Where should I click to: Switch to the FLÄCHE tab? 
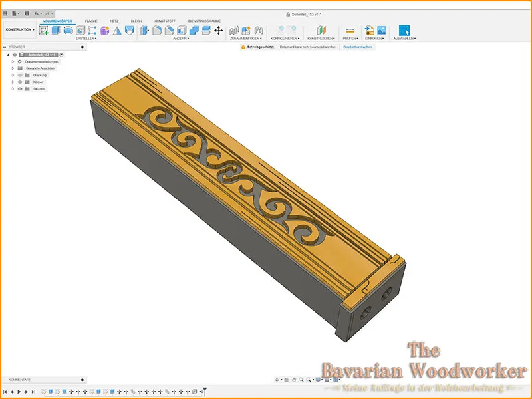click(x=91, y=21)
